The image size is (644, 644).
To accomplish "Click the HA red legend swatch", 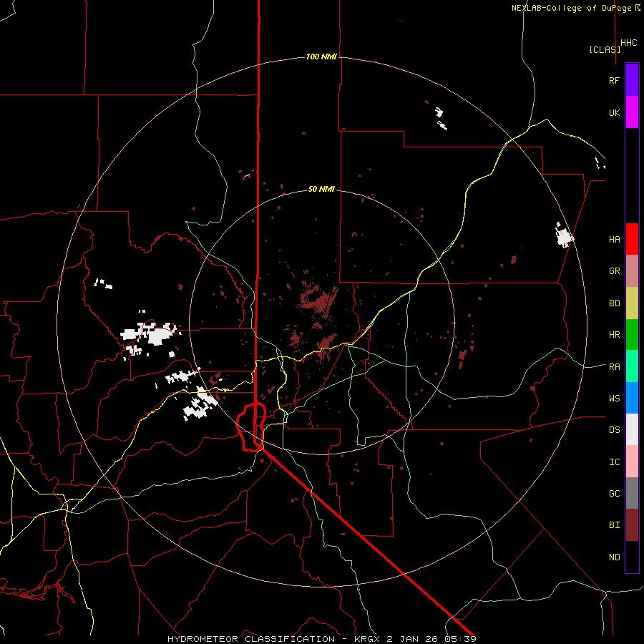I will (632, 239).
